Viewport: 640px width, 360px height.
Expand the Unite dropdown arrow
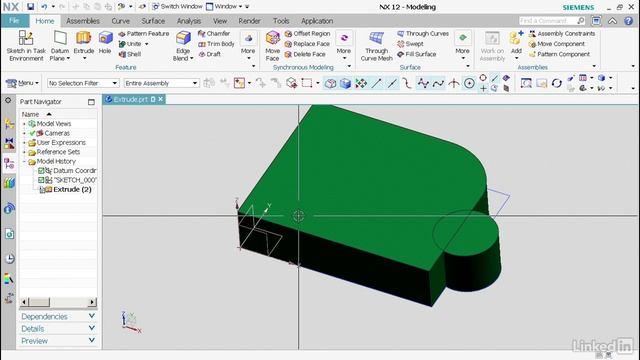click(147, 44)
